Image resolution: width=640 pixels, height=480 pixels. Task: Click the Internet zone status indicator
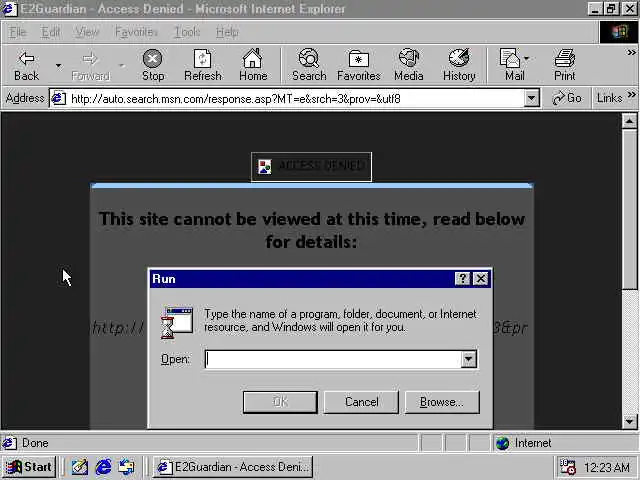[564, 443]
